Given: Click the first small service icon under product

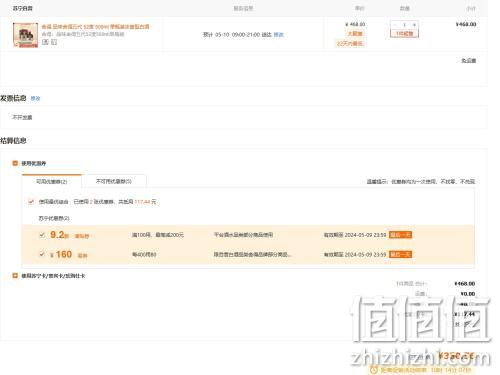Looking at the screenshot, I should (45, 42).
